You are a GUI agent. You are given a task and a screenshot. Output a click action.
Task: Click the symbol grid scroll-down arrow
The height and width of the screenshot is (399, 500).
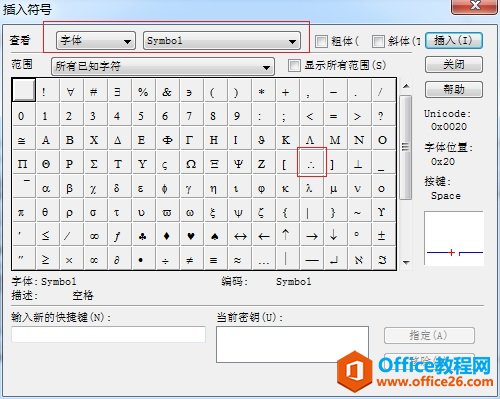pyautogui.click(x=406, y=262)
